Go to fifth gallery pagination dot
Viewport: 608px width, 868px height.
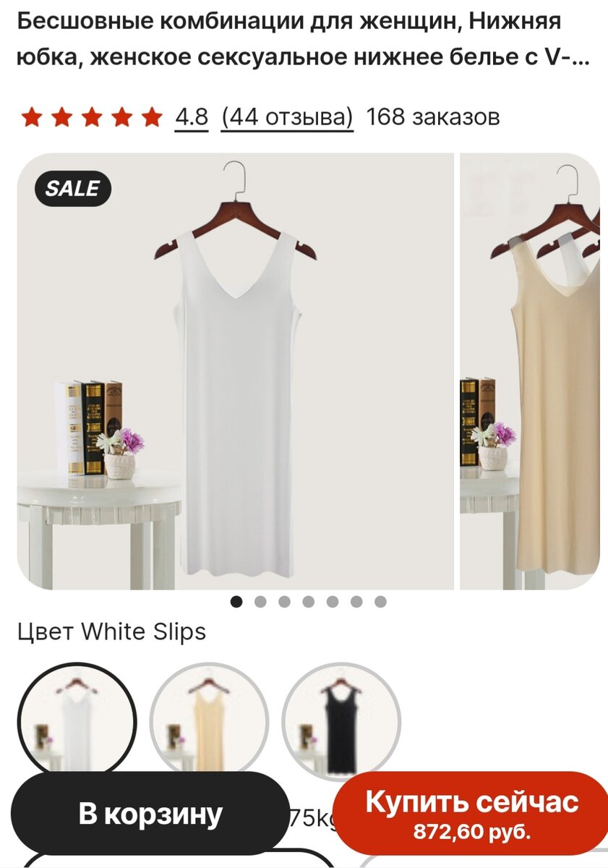pyautogui.click(x=333, y=602)
